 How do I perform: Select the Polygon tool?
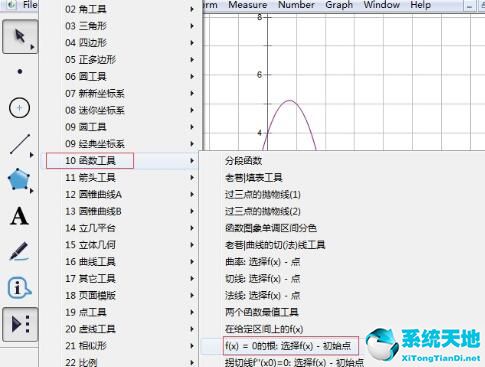pyautogui.click(x=19, y=180)
